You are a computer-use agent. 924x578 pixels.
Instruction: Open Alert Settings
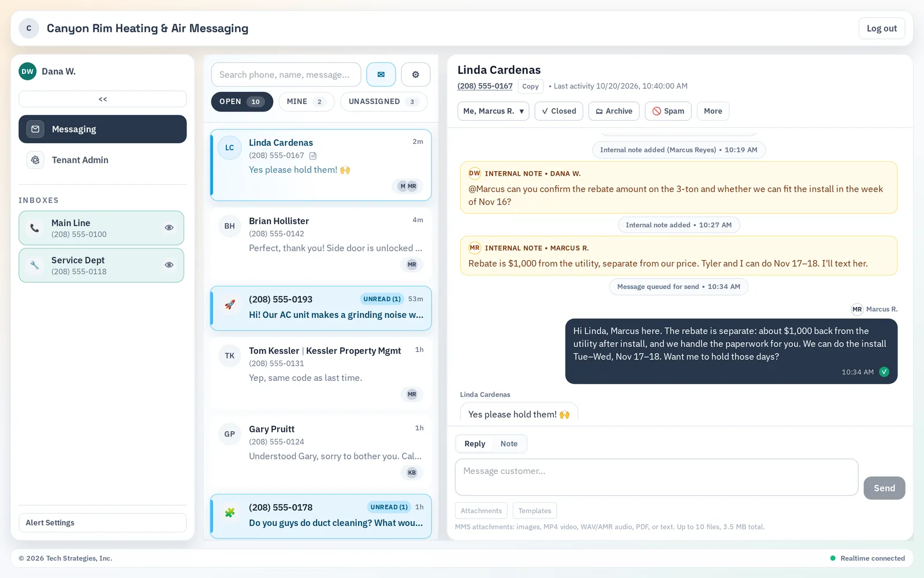103,523
